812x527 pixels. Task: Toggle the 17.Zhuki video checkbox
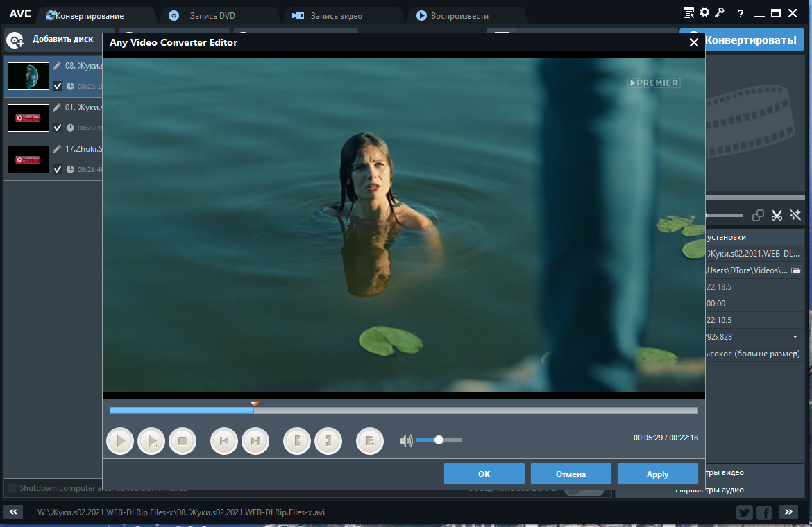tap(58, 169)
